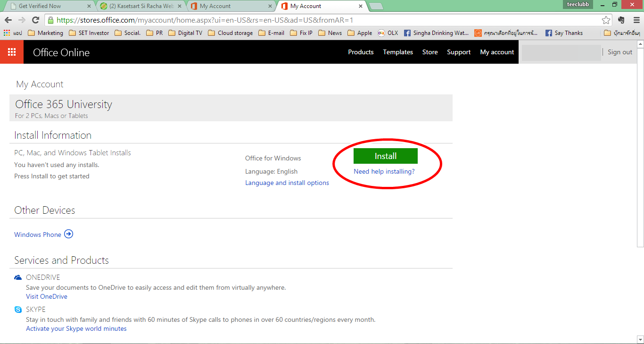Open the Templates menu item
This screenshot has height=344, width=644.
[x=398, y=52]
